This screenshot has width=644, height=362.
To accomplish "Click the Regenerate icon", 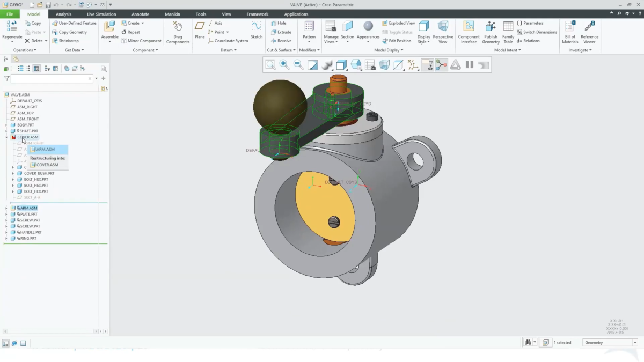I will point(12,27).
